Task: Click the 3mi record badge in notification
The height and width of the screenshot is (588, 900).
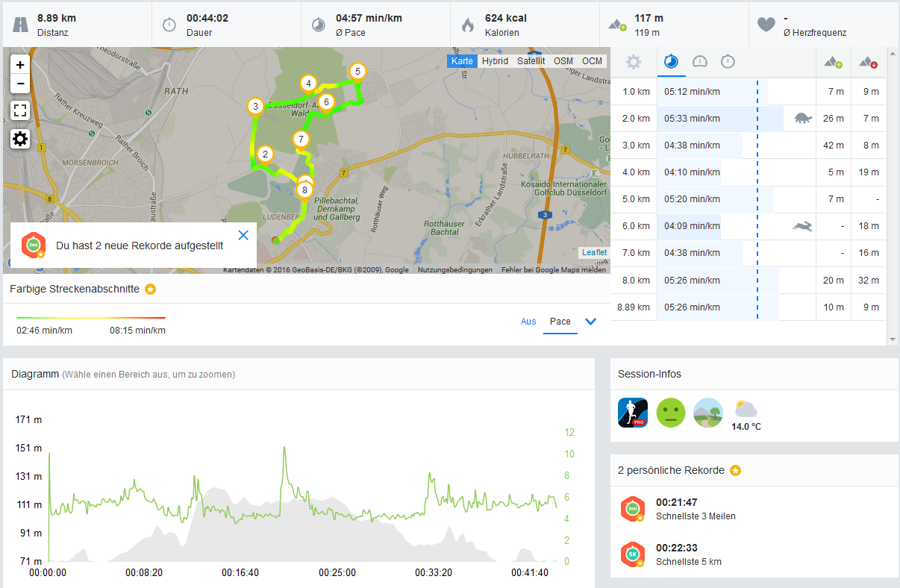Action: tap(32, 245)
